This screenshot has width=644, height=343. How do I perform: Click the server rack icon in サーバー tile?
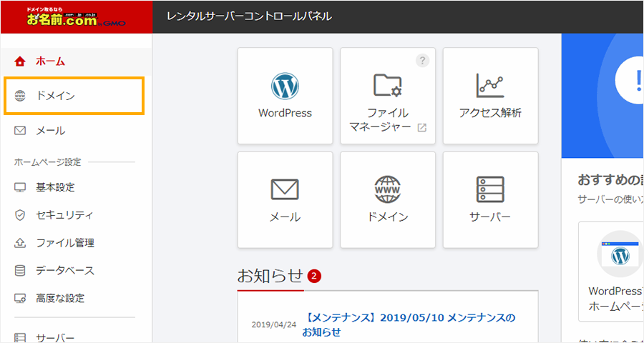click(x=490, y=189)
